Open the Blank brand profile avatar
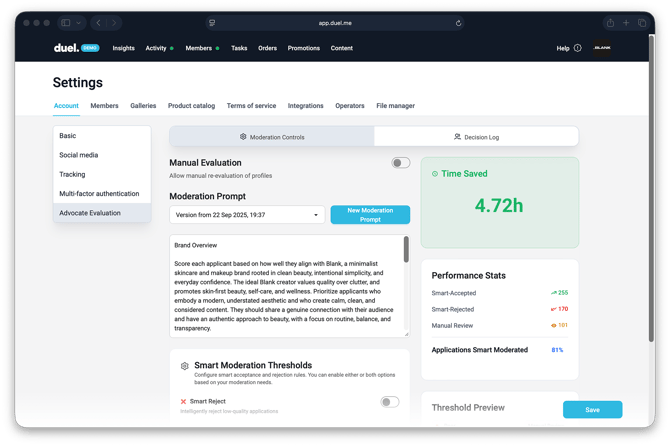The height and width of the screenshot is (446, 670). [x=602, y=48]
